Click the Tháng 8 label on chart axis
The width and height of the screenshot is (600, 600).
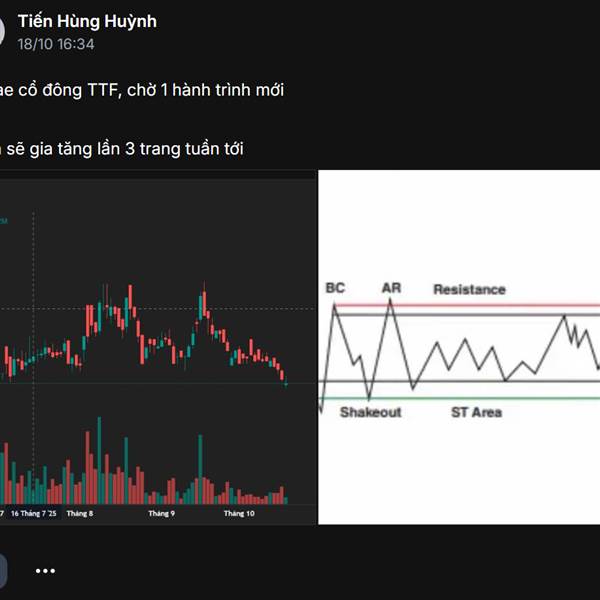click(x=78, y=513)
